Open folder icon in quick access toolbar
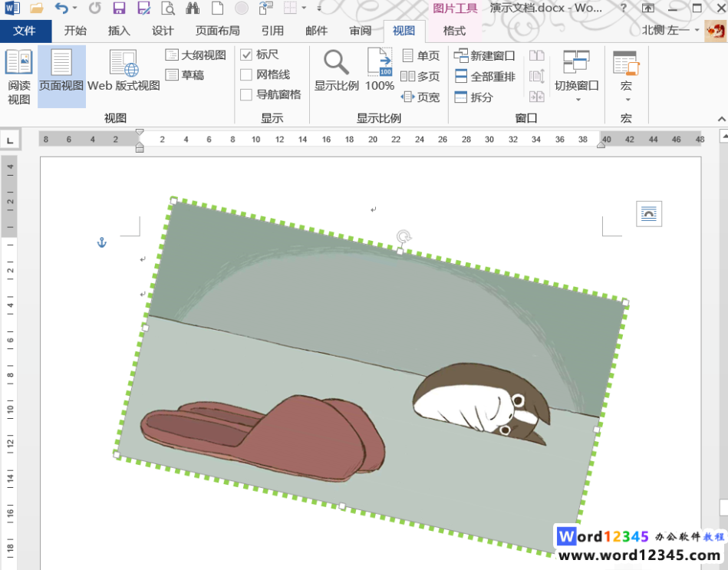Viewport: 728px width, 570px height. (36, 8)
